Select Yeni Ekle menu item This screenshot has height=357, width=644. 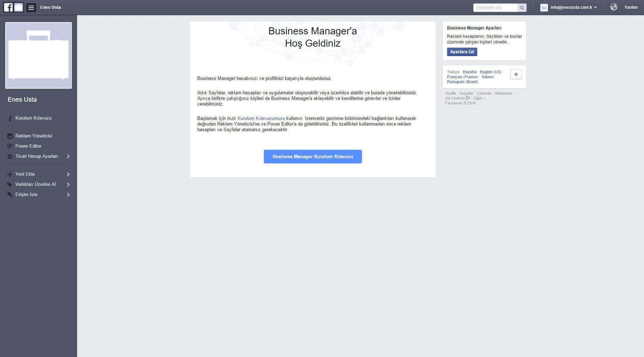[x=25, y=174]
